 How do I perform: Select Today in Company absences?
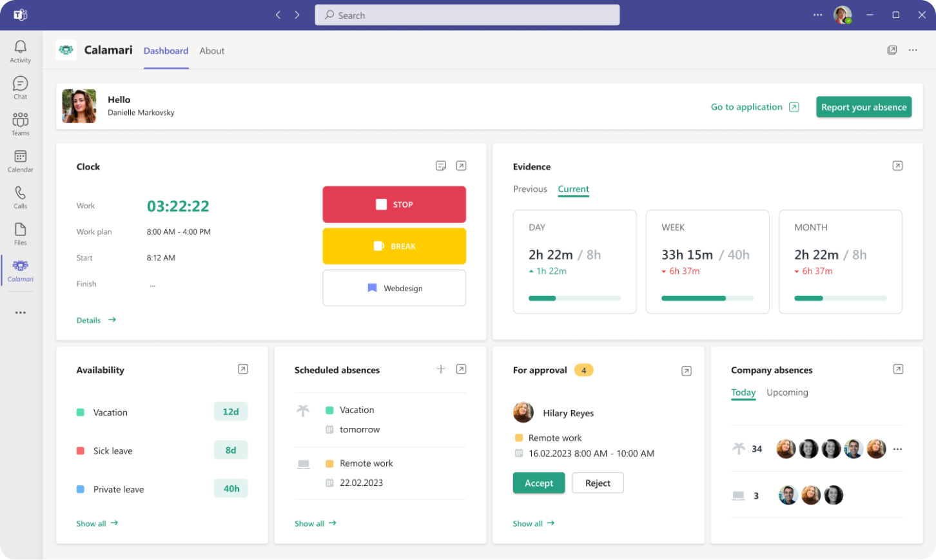point(743,392)
